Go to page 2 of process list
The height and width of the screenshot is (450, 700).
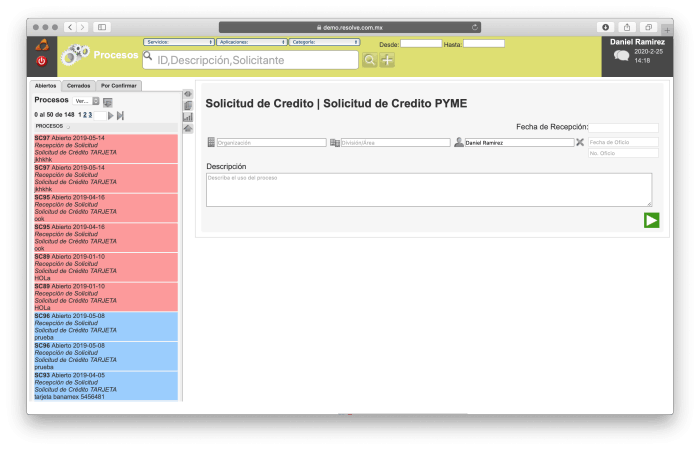[x=84, y=115]
